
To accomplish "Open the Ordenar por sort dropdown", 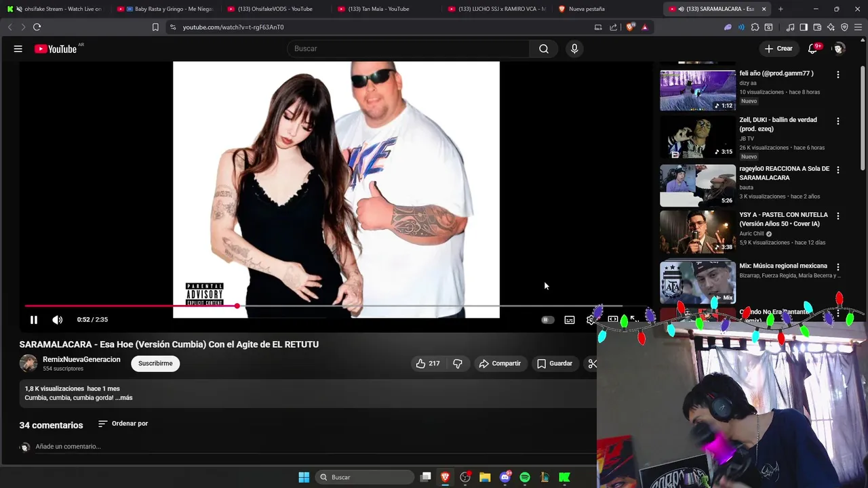I will click(123, 424).
